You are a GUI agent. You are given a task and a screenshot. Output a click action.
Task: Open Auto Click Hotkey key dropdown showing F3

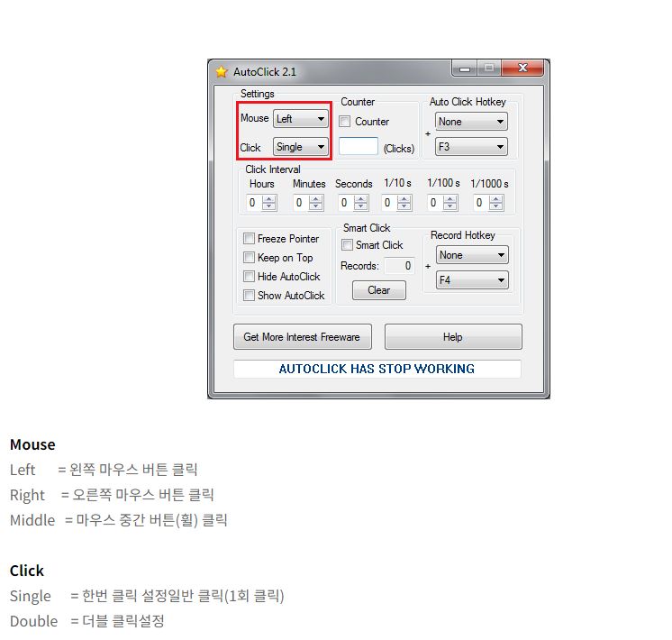pyautogui.click(x=471, y=147)
